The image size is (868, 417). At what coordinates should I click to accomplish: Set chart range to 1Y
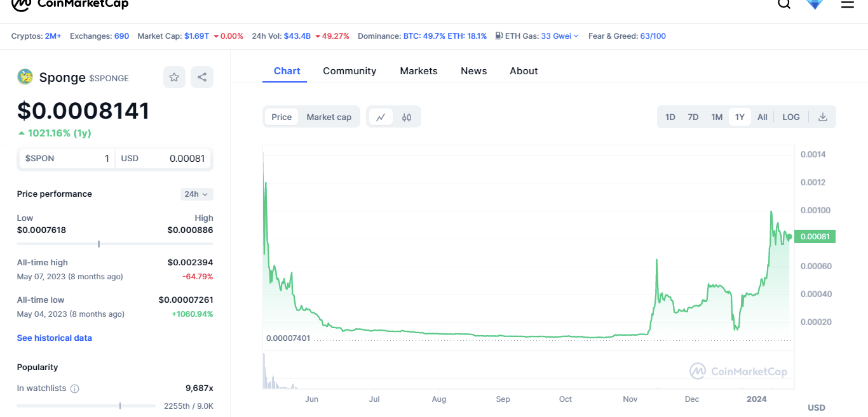pos(740,117)
